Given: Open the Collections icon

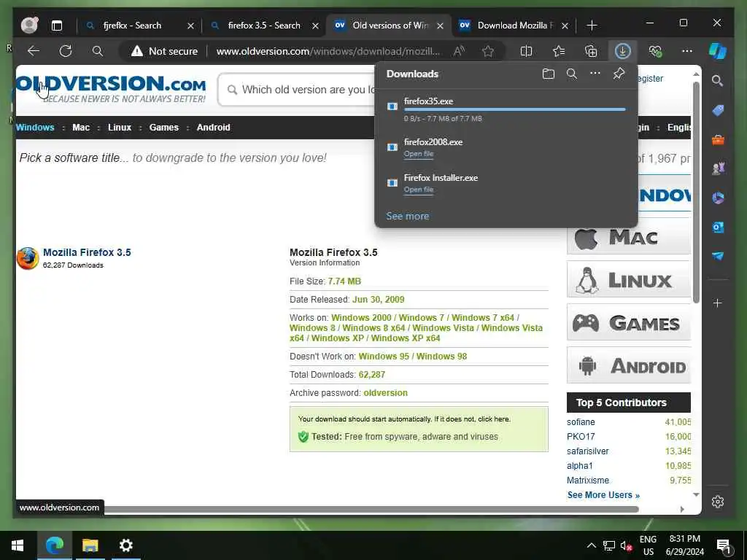Looking at the screenshot, I should [x=591, y=51].
